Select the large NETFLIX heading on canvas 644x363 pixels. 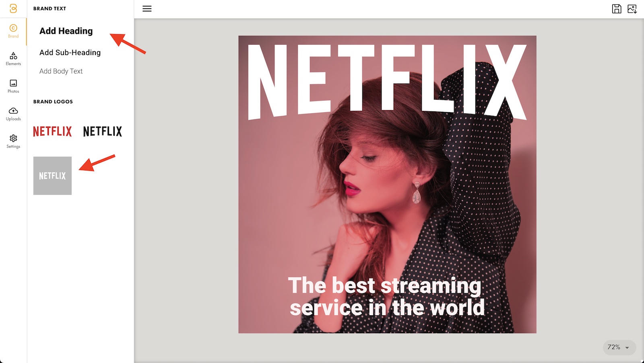(387, 82)
